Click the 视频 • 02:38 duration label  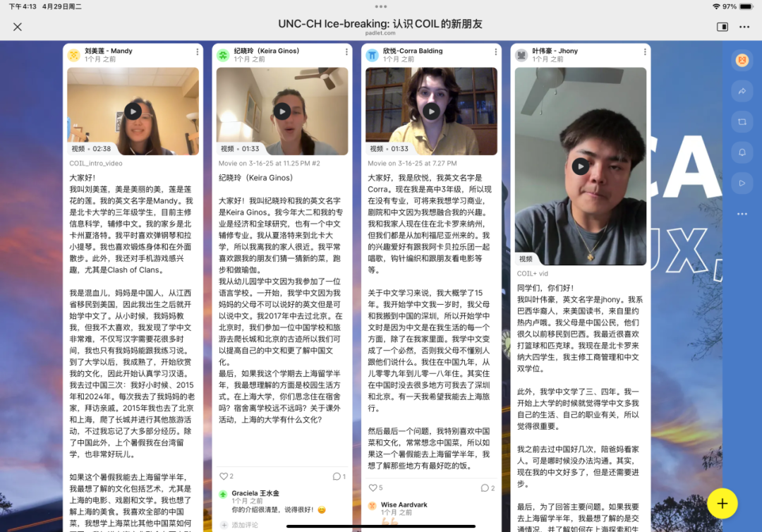91,149
